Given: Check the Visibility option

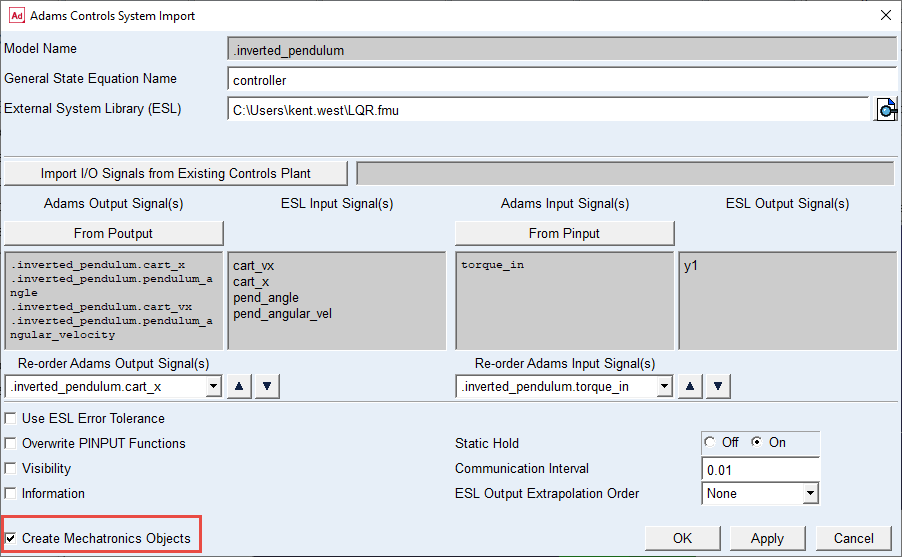Looking at the screenshot, I should (x=11, y=469).
